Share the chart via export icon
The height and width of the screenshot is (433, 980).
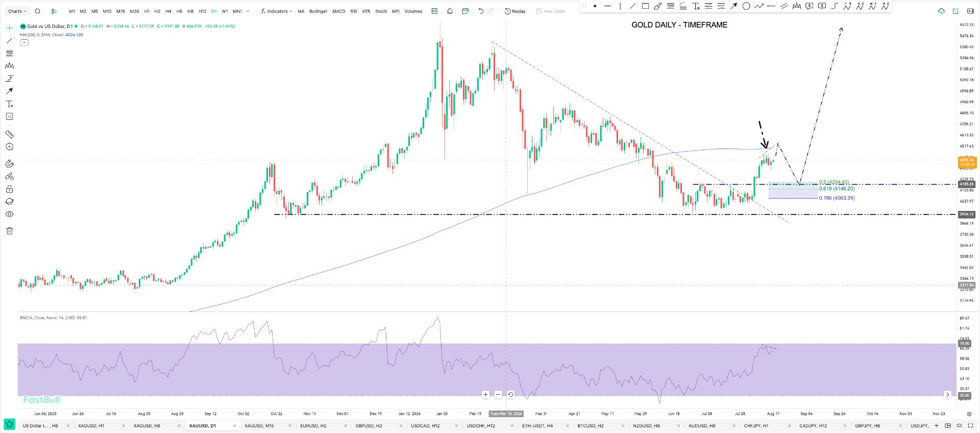point(955,11)
